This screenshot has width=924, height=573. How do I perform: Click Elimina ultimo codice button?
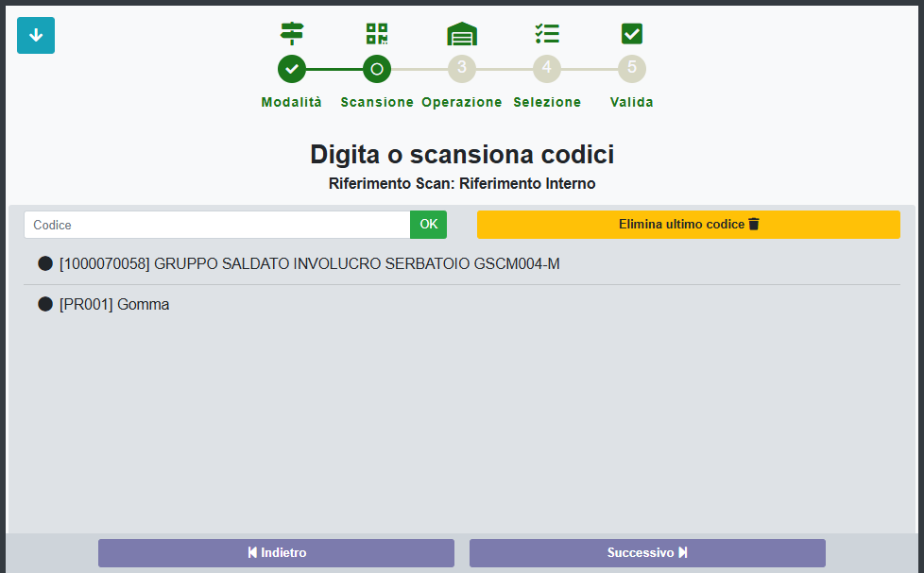pyautogui.click(x=689, y=225)
